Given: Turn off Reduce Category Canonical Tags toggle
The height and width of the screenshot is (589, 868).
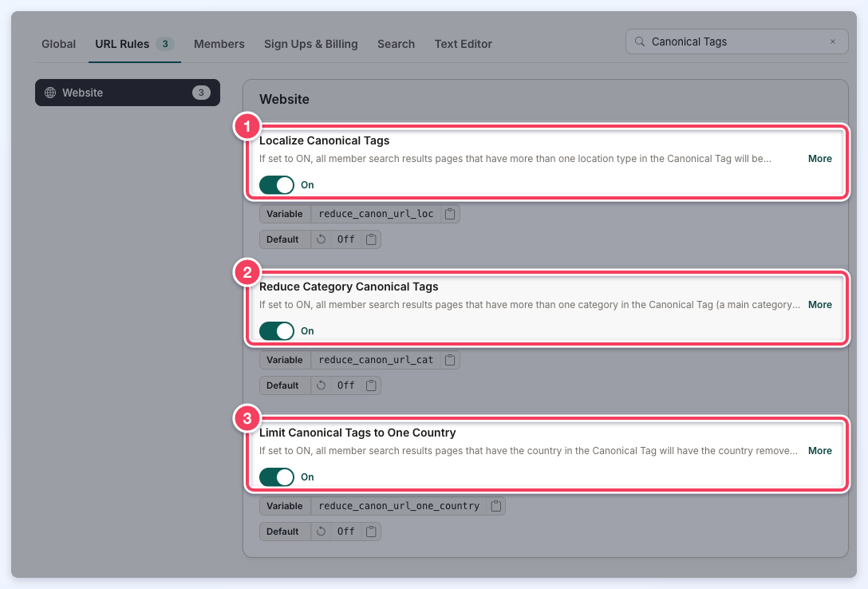Looking at the screenshot, I should 277,331.
